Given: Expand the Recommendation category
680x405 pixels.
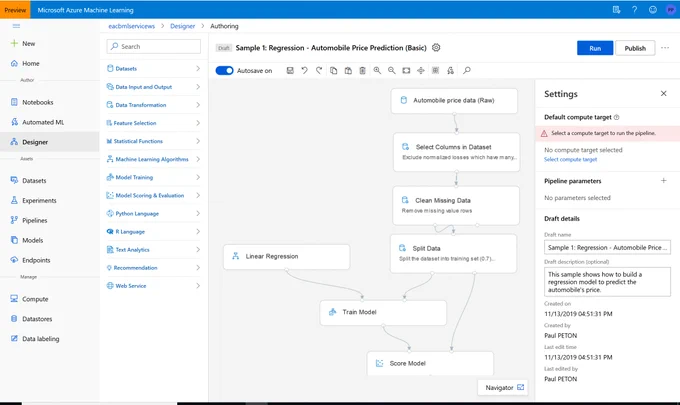Looking at the screenshot, I should coord(154,268).
